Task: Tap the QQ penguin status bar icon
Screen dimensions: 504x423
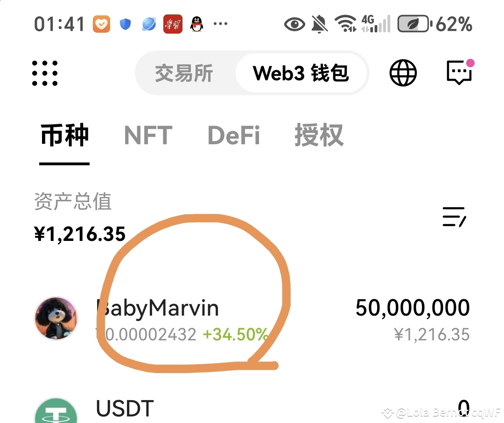Action: (197, 24)
